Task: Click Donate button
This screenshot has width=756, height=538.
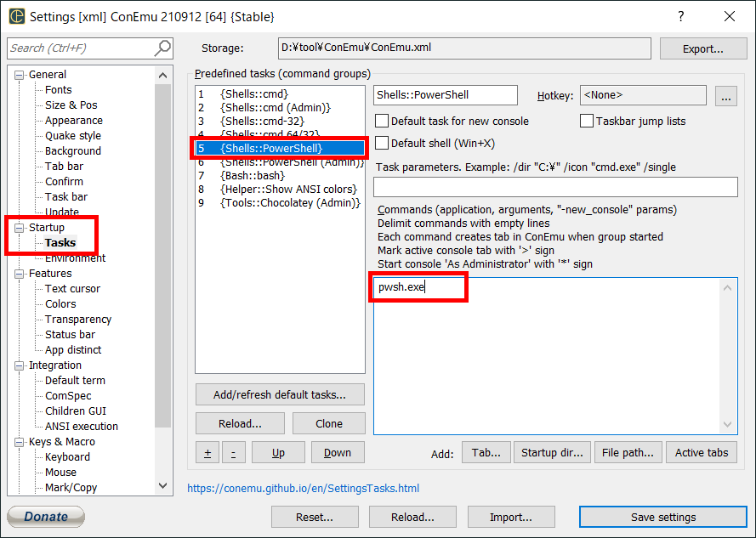Action: 46,517
